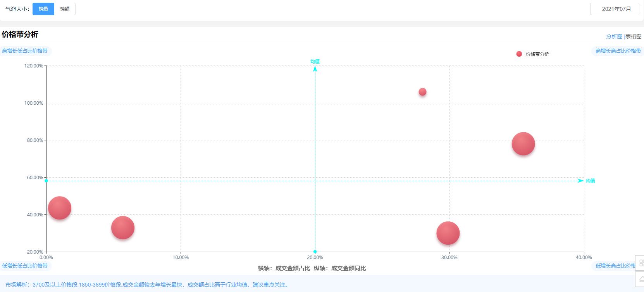Click the 100.00% y-axis label
The width and height of the screenshot is (644, 292).
click(34, 103)
